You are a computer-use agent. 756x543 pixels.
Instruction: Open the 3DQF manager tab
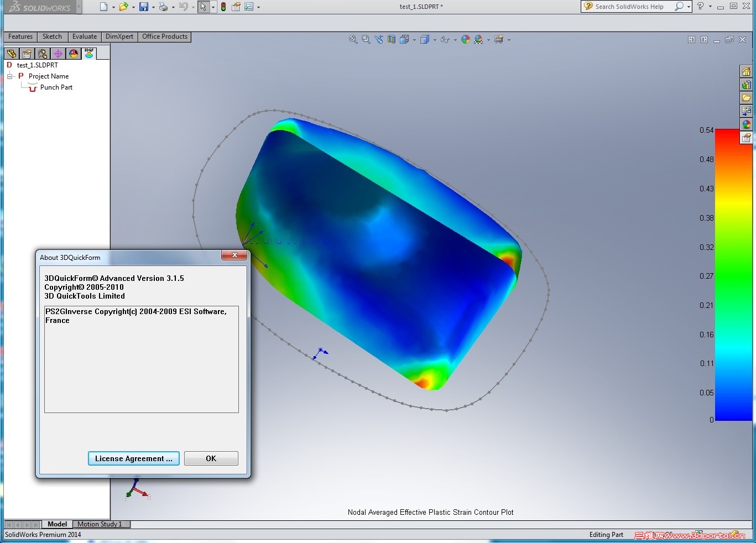[x=89, y=53]
